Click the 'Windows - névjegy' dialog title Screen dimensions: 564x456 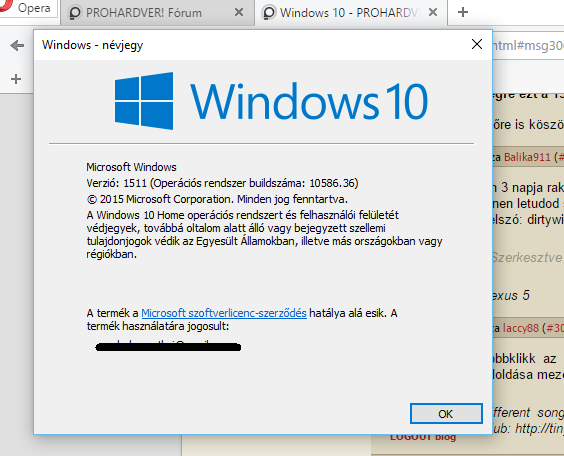click(92, 45)
